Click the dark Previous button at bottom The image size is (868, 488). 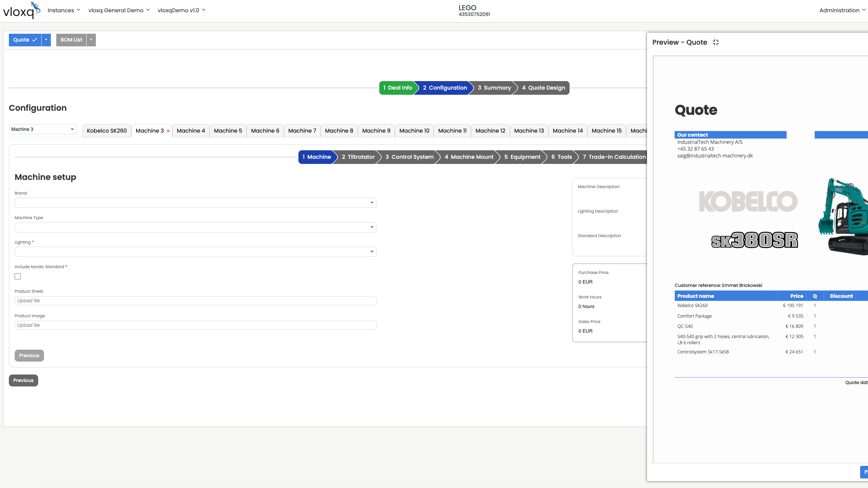[23, 380]
